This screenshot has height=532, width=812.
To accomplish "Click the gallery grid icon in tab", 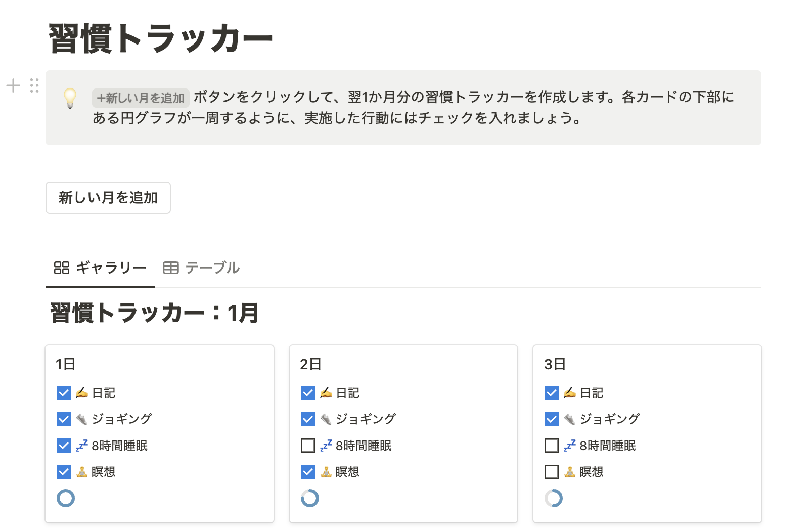I will point(62,268).
